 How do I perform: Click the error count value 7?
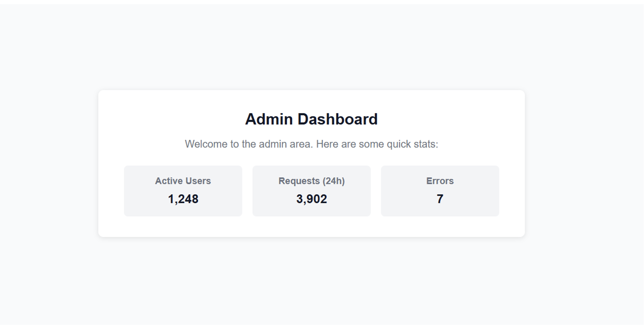[x=440, y=199]
